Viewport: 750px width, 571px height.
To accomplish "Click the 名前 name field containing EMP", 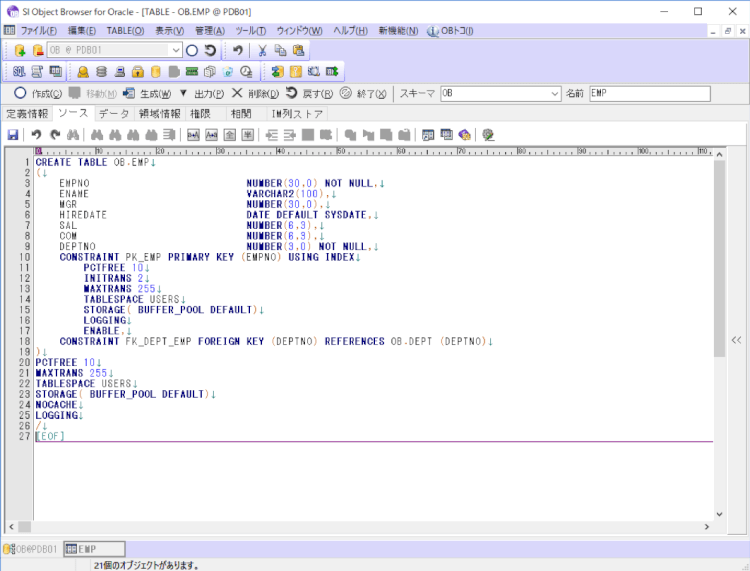I will pos(648,93).
